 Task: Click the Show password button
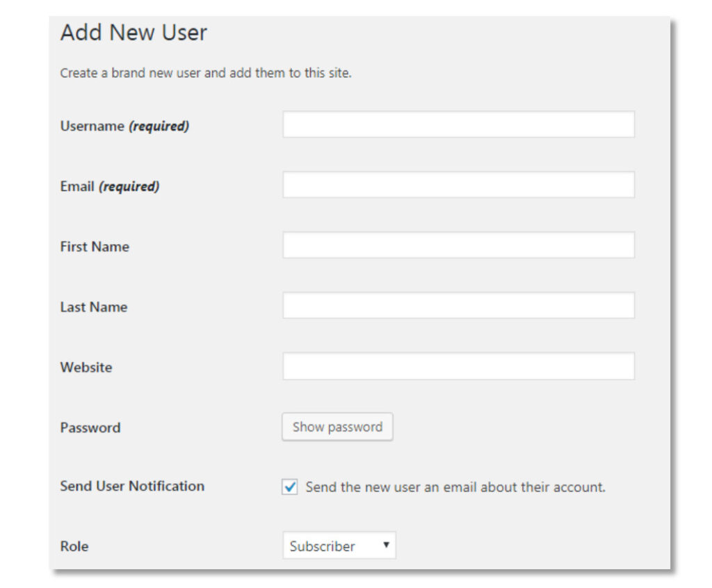pyautogui.click(x=337, y=427)
